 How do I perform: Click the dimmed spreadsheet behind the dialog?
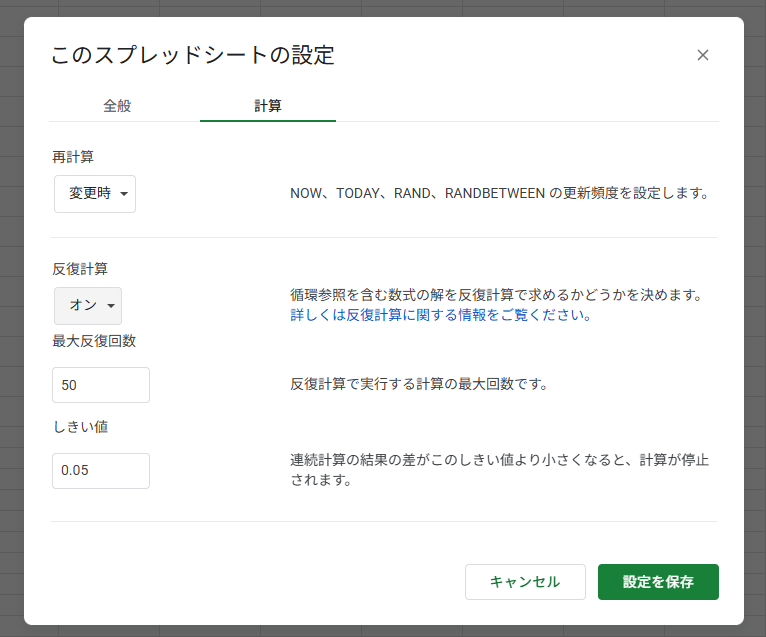tap(10, 300)
